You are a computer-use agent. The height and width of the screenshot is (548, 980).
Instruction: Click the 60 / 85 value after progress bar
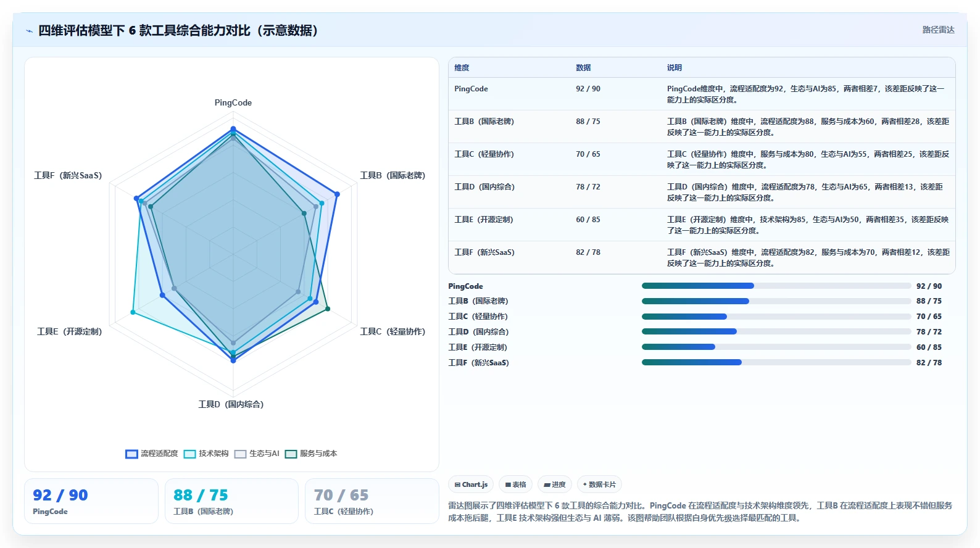pyautogui.click(x=929, y=347)
